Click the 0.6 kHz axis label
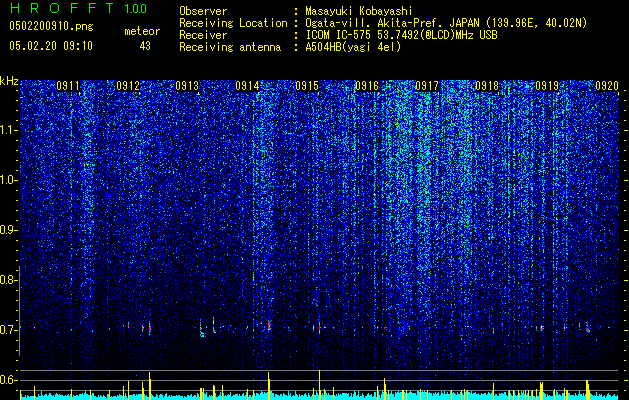Viewport: 629px width, 400px height. point(8,380)
